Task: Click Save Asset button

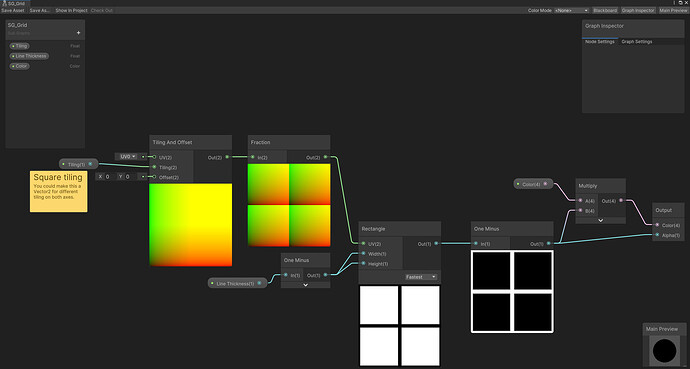Action: (x=13, y=10)
